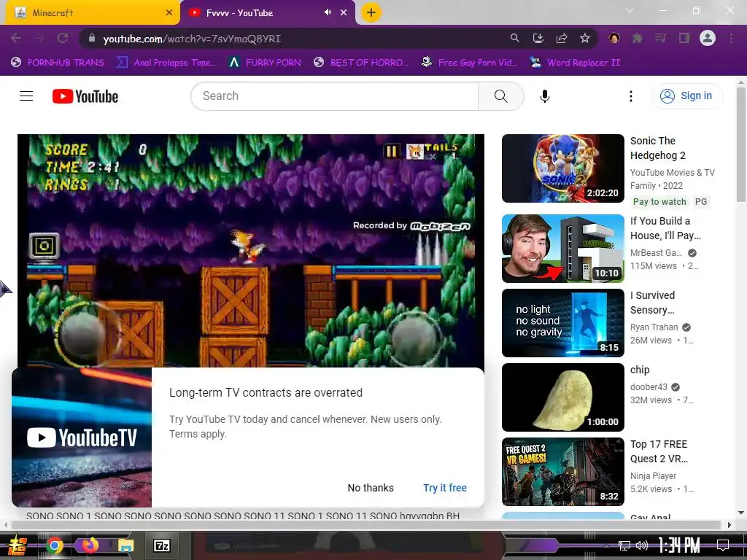Click the horizontal scrollbar right arrow
747x560 pixels.
(729, 525)
